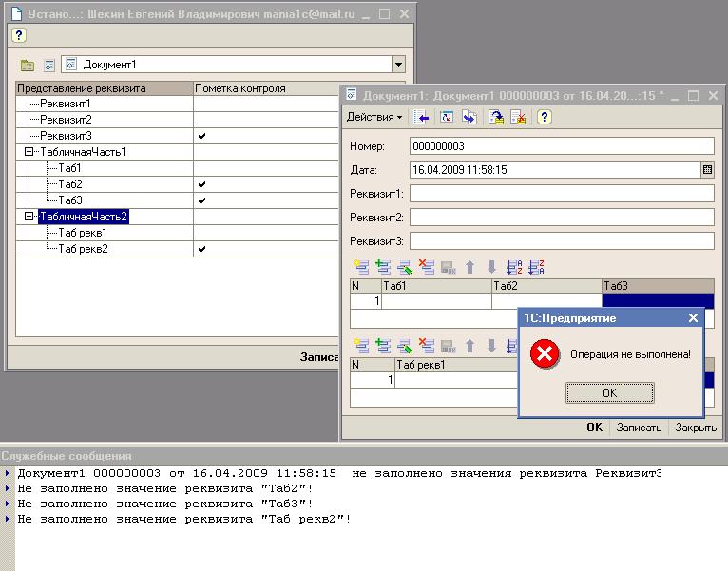Delete row icon above Таб1 table
Screen dimensions: 728x571
click(x=426, y=267)
